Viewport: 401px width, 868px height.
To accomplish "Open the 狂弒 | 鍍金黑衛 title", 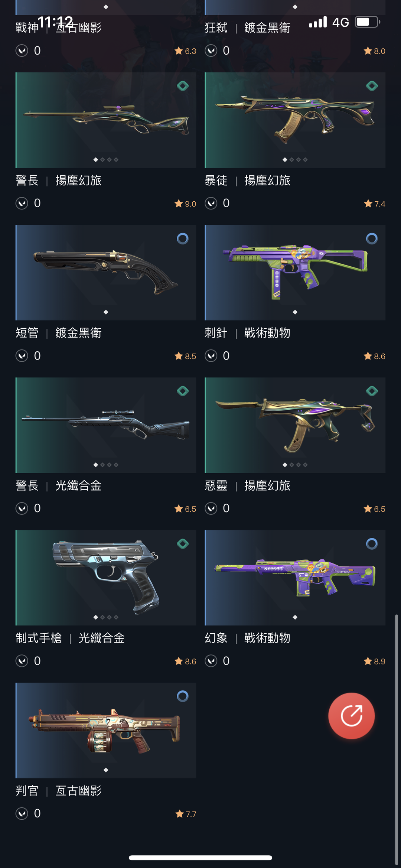I will pyautogui.click(x=248, y=27).
